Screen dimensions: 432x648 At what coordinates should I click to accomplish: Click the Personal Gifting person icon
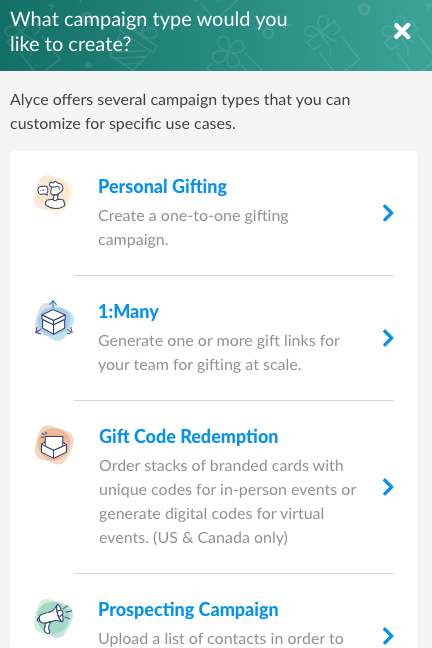click(x=53, y=194)
